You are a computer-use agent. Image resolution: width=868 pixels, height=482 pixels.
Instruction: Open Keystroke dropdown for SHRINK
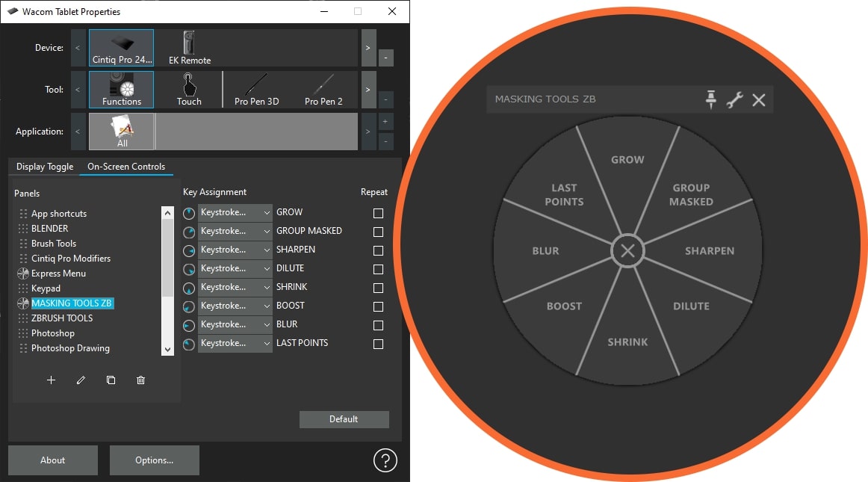pos(235,288)
